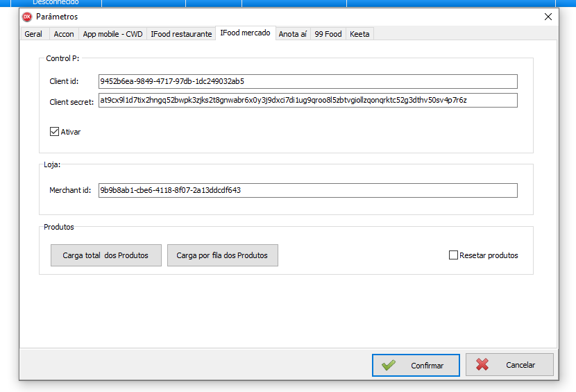
Task: Go to the Keeta tab
Action: [x=359, y=34]
